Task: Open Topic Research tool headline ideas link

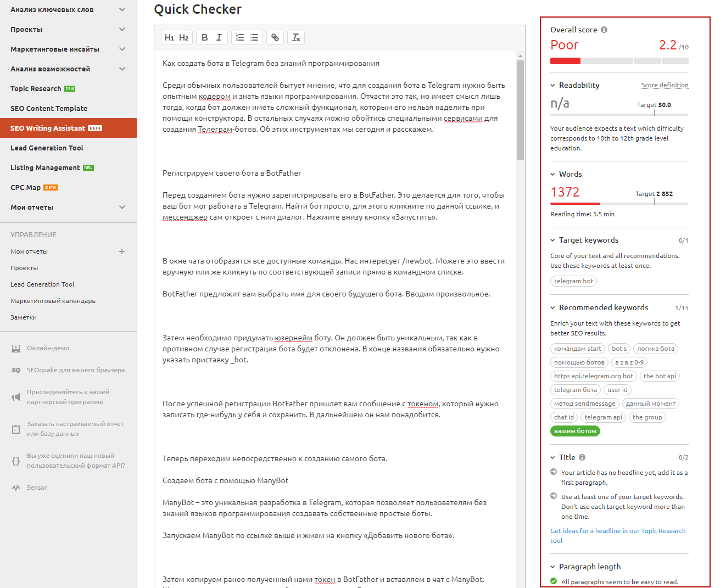Action: point(618,536)
